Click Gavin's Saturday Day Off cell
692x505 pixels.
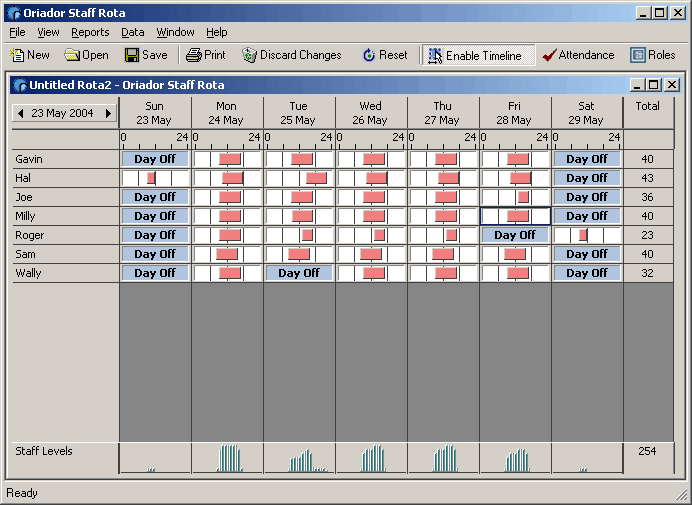(587, 159)
